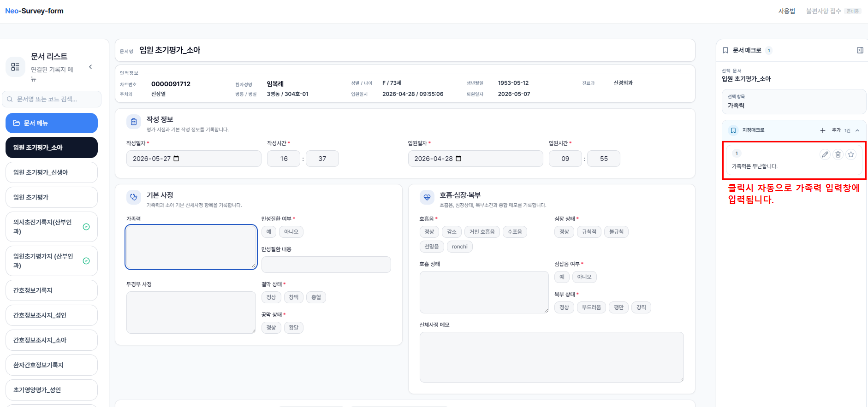This screenshot has width=868, height=407.
Task: Click the edit pencil icon on macro 1
Action: tap(825, 154)
